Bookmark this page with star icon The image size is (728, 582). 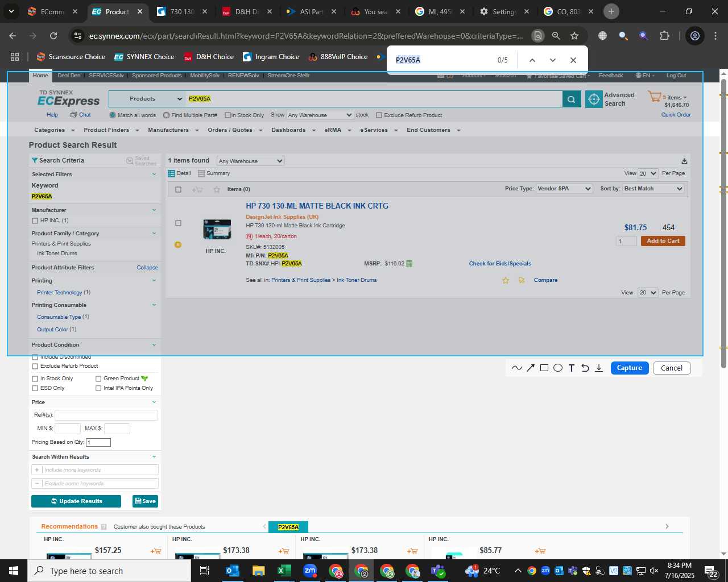click(574, 36)
